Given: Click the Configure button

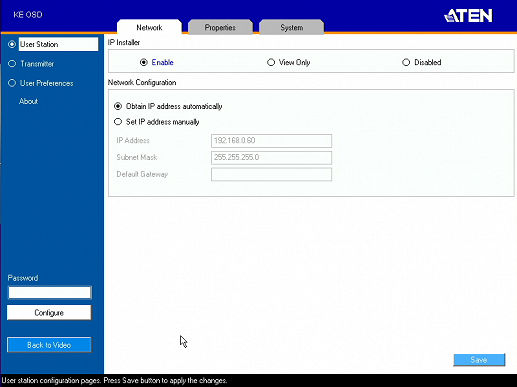Looking at the screenshot, I should 49,313.
